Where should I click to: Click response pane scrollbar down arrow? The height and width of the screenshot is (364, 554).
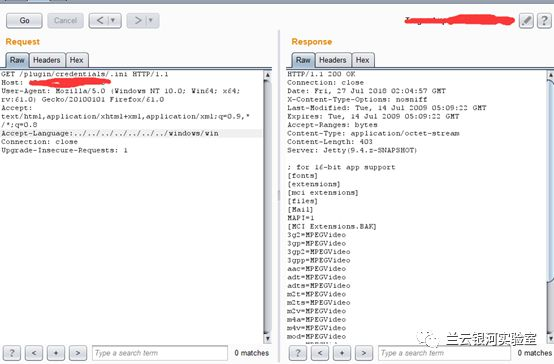point(550,339)
